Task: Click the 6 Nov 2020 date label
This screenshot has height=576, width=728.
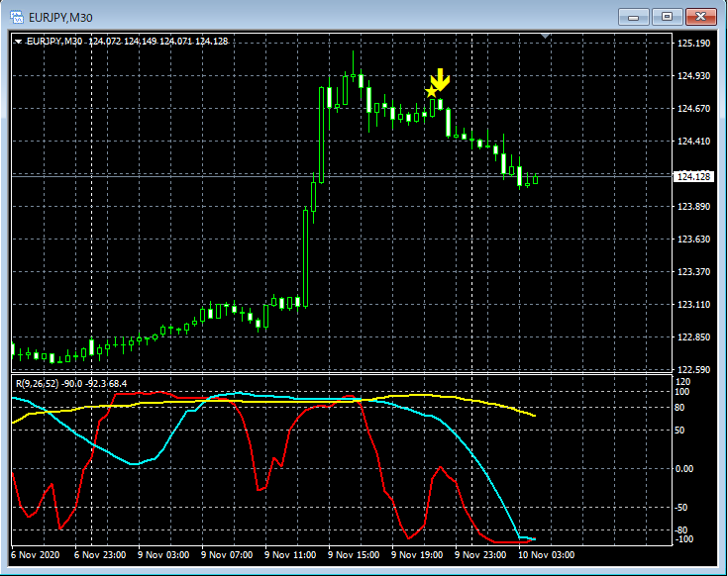Action: [x=36, y=554]
